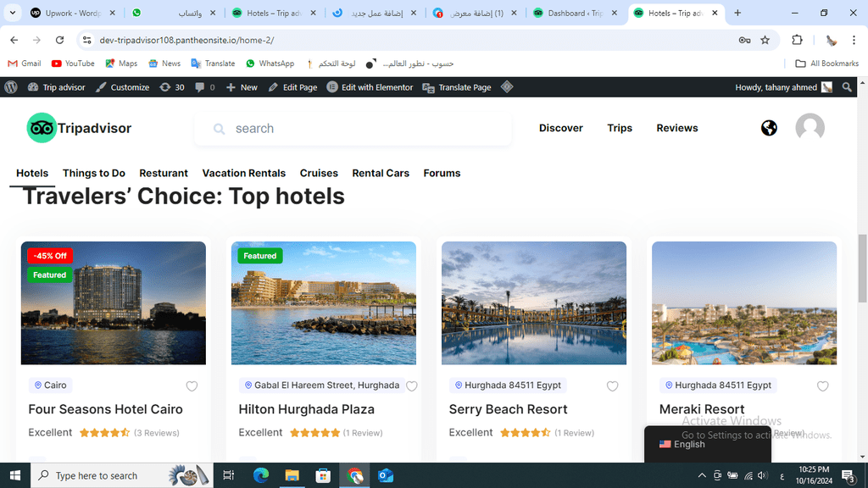Click the Tripadvisor search field
868x488 pixels.
click(x=353, y=129)
